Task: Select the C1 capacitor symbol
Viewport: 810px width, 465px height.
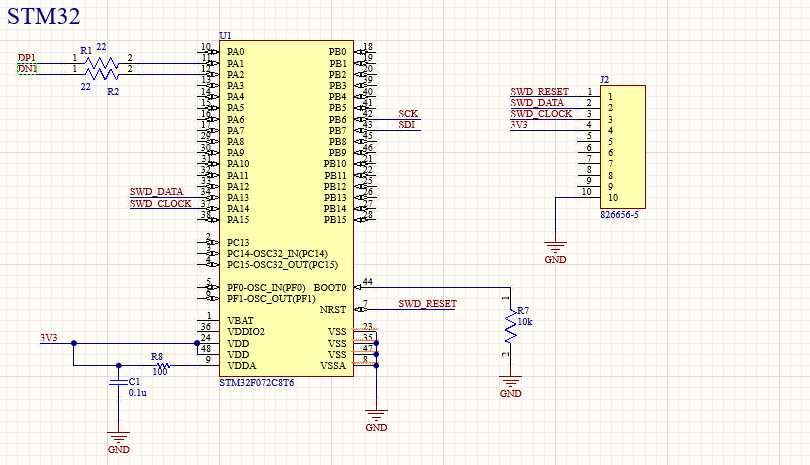Action: 118,382
